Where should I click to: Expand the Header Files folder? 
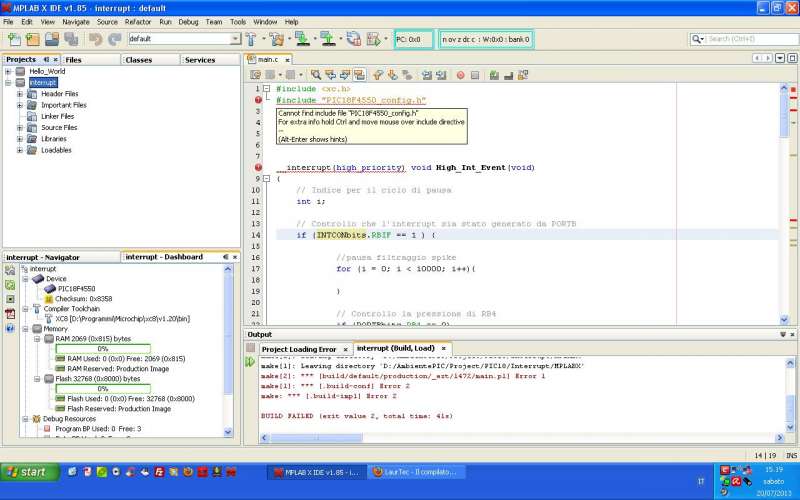click(x=20, y=94)
